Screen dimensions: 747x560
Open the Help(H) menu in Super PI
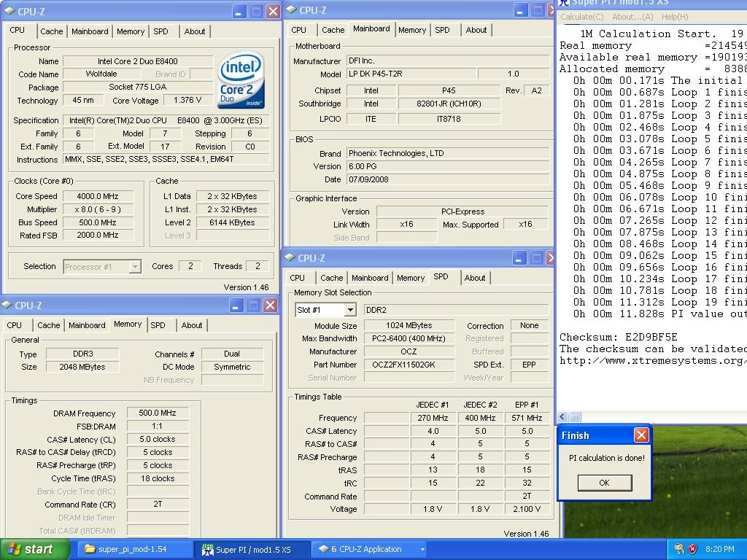click(675, 17)
